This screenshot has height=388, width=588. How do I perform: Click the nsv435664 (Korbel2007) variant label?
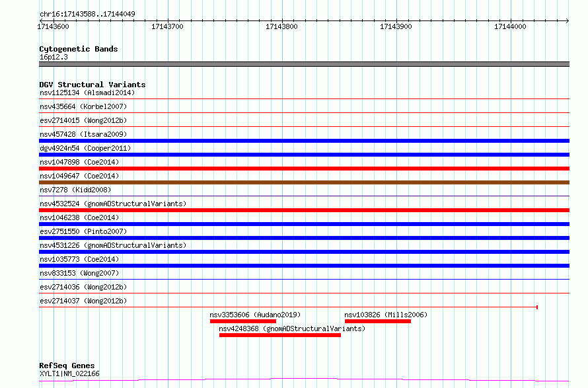click(83, 106)
